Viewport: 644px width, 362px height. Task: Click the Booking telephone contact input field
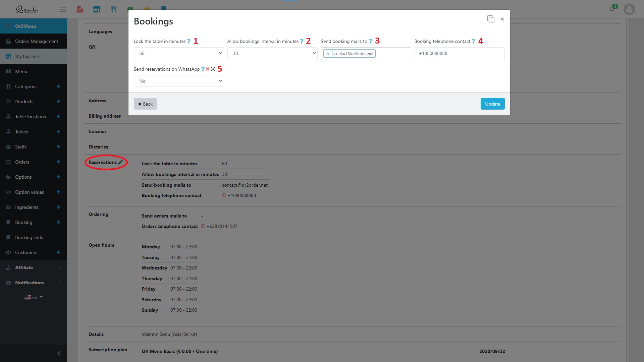[459, 53]
